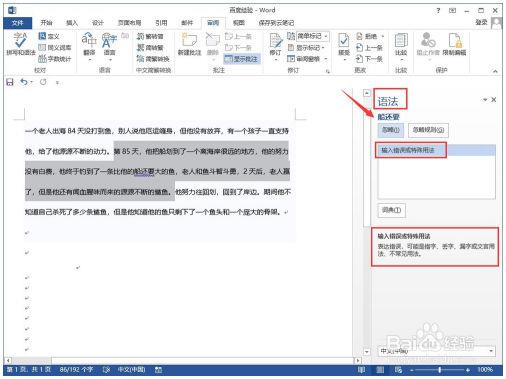Switch to the 引用 References tab
This screenshot has height=379, width=506.
161,23
